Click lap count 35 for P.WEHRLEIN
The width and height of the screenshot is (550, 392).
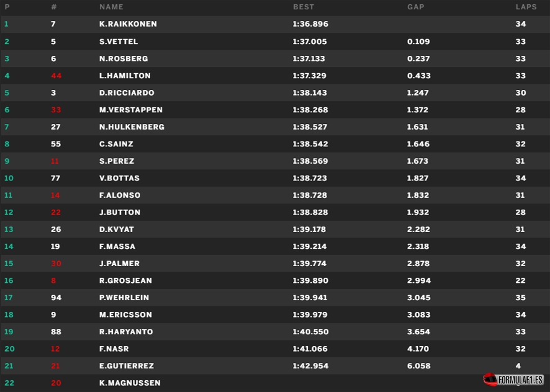521,298
